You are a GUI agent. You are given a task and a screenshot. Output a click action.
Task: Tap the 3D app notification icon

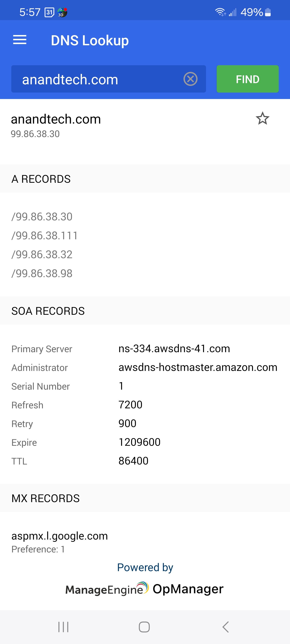(62, 12)
